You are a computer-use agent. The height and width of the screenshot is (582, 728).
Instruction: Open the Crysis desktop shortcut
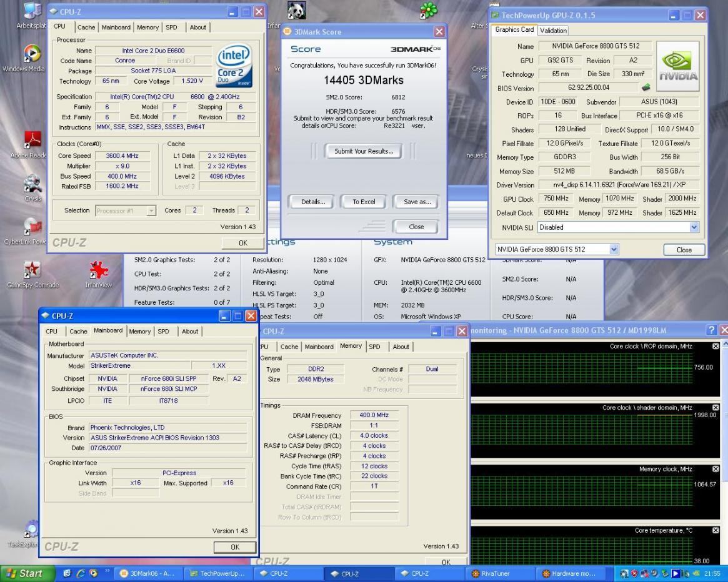click(32, 185)
